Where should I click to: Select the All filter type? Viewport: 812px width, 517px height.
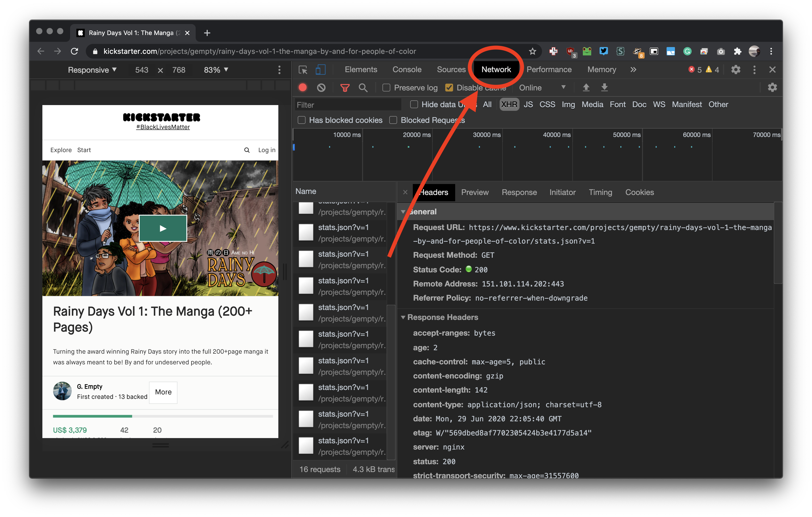487,105
